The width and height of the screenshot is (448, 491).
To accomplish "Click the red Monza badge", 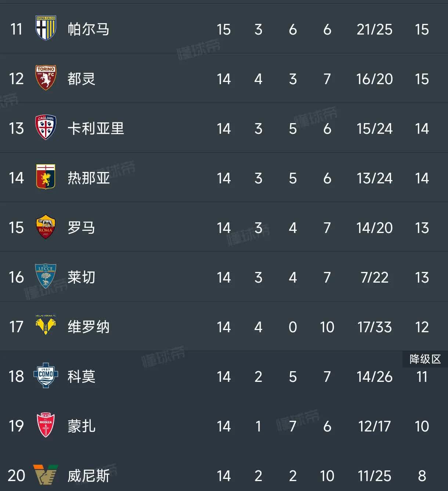I will point(46,425).
